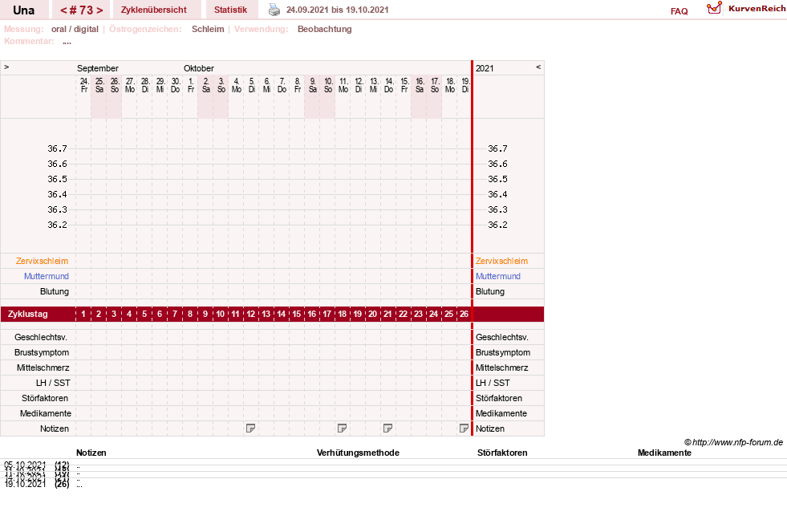Click the Schleim setting value
787x532 pixels.
click(x=208, y=29)
